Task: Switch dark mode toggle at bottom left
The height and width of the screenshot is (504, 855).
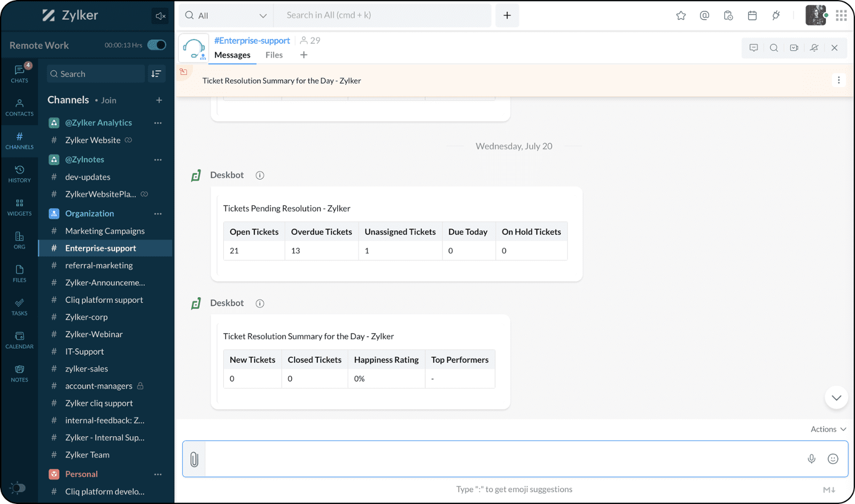Action: [18, 487]
